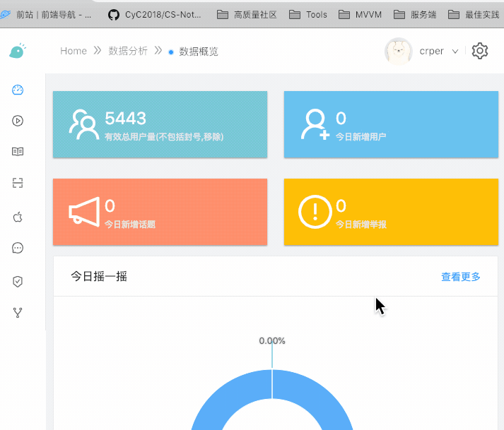
Task: Click the megaphone icon on orange card
Action: pos(84,212)
